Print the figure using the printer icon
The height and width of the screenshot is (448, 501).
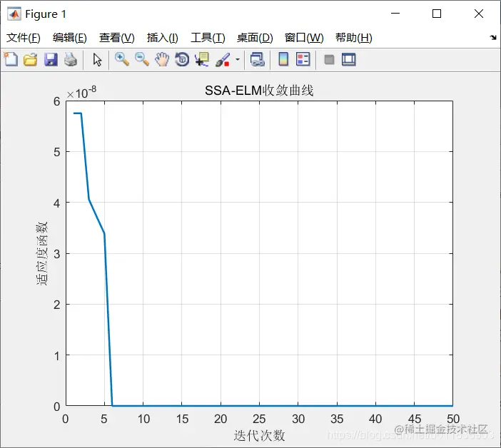(71, 60)
